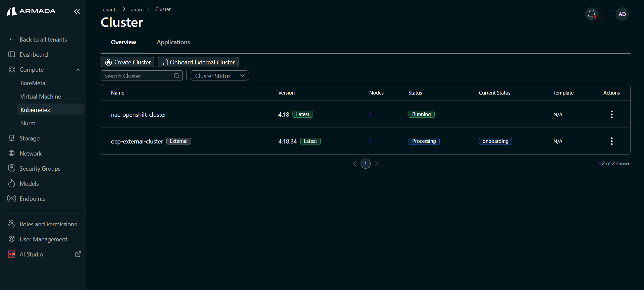Switch to the Applications tab
The image size is (644, 290).
point(173,42)
